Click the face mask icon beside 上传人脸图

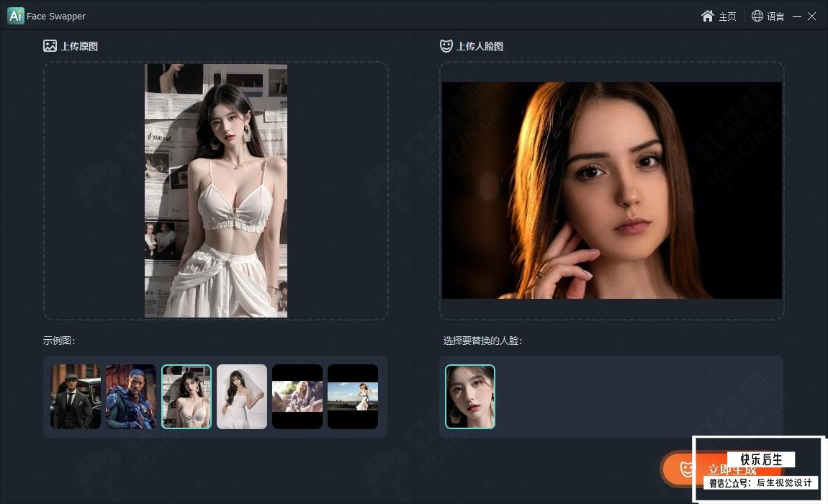click(446, 46)
